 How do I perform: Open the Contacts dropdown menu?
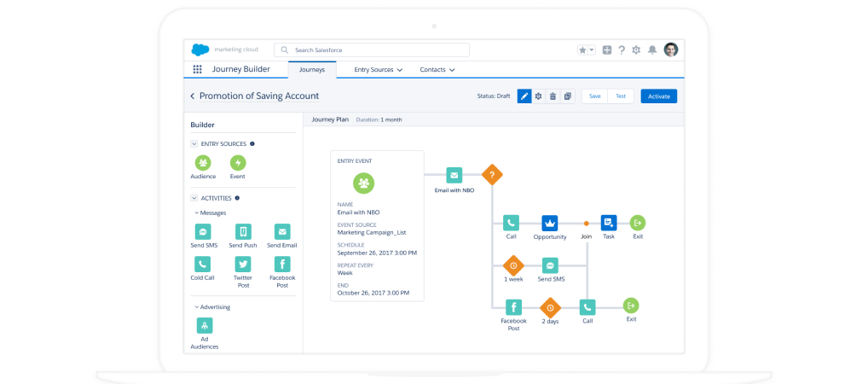(437, 70)
